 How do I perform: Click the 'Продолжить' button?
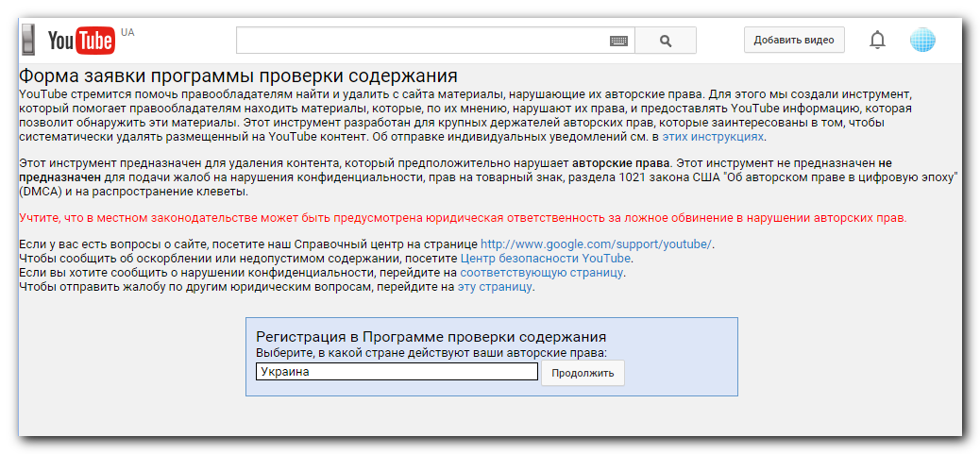583,373
